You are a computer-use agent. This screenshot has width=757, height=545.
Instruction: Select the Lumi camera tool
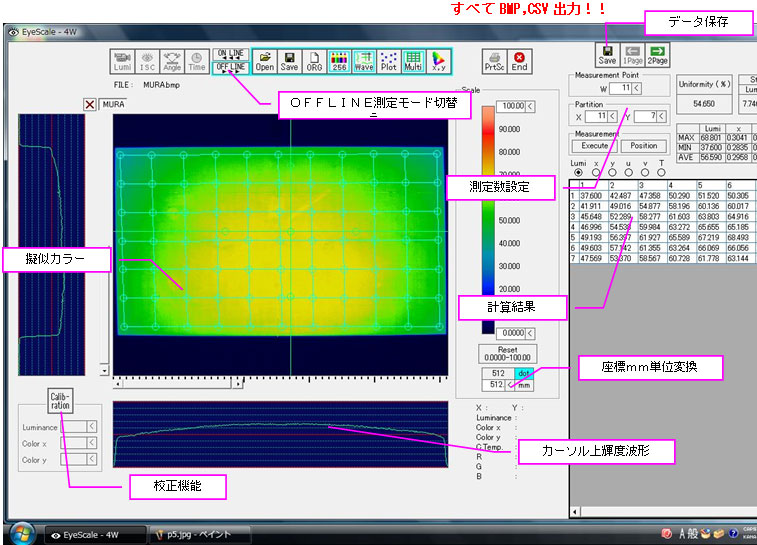(123, 61)
